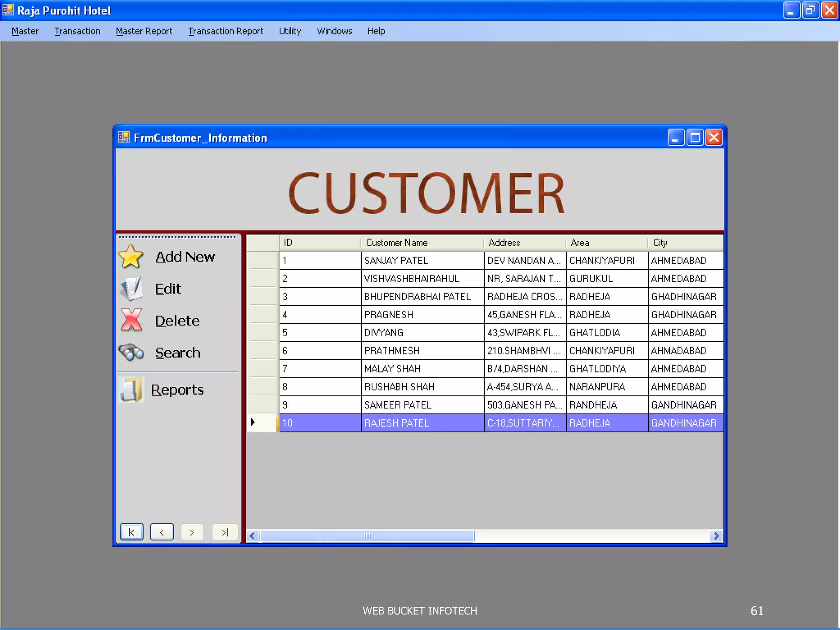The width and height of the screenshot is (840, 630).
Task: Select the SAMEER PATEL cell
Action: click(x=422, y=405)
